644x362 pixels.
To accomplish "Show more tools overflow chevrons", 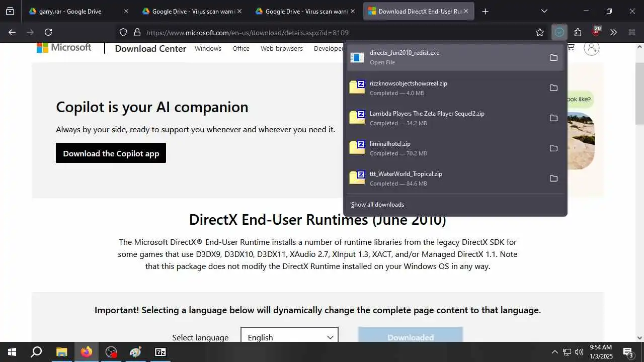I will pos(613,32).
